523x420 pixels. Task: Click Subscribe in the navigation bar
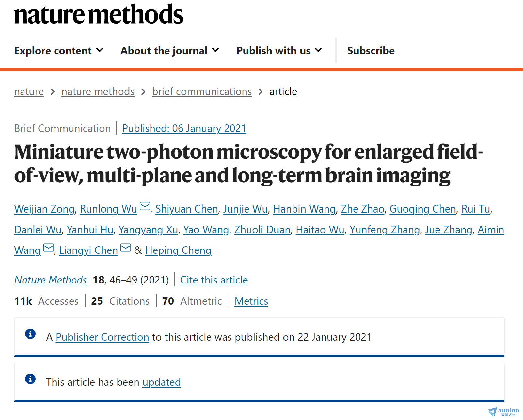pyautogui.click(x=371, y=51)
